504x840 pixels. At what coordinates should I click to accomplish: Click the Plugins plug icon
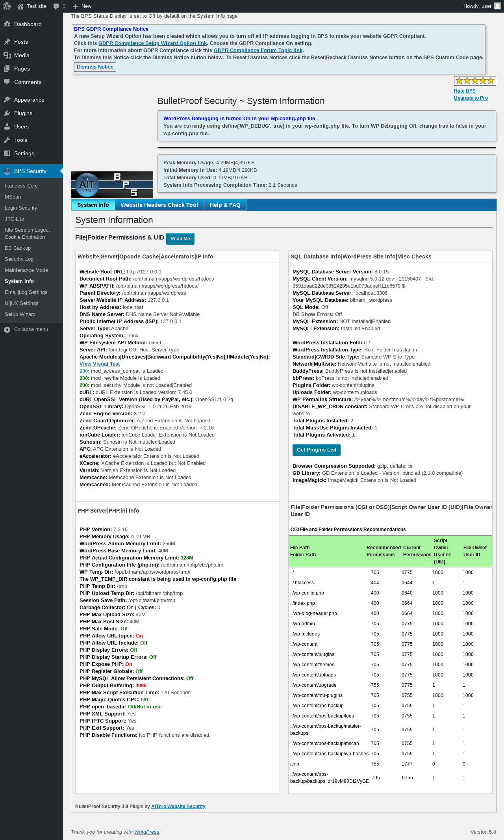[x=7, y=113]
